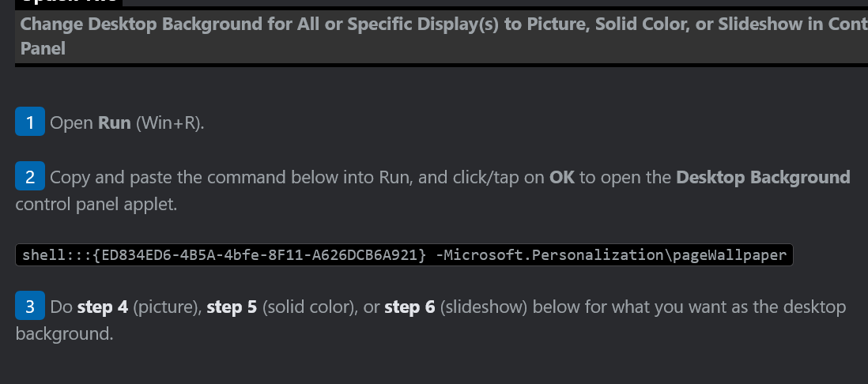The image size is (868, 384).
Task: Click the bold "step 6" reference
Action: click(x=409, y=307)
